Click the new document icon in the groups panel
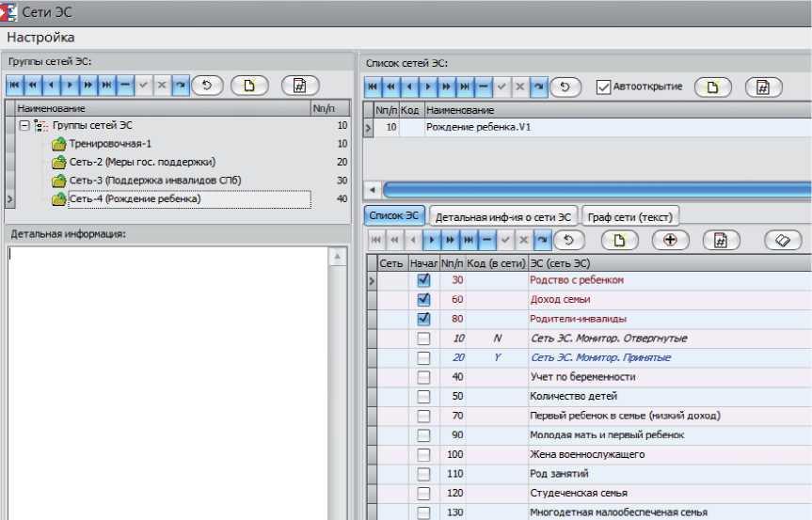Image resolution: width=812 pixels, height=520 pixels. point(248,85)
